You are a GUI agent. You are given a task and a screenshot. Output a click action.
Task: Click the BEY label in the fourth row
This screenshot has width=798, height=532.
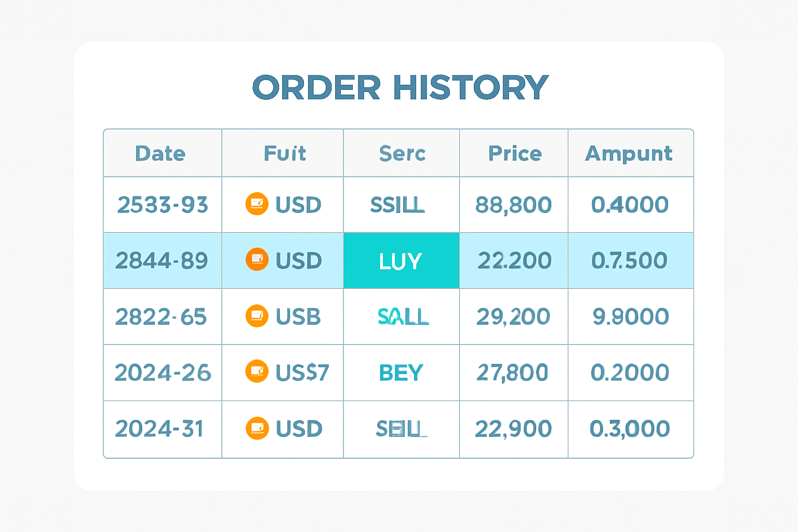click(401, 373)
